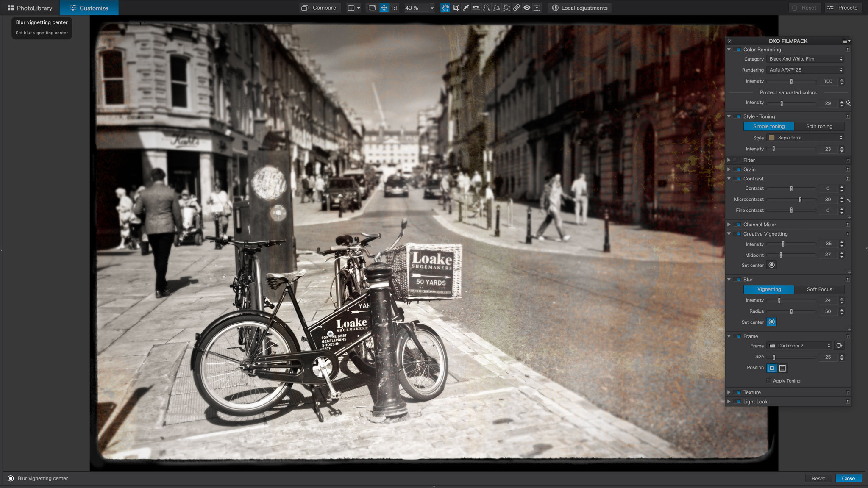
Task: Select the inside frame position icon
Action: [x=772, y=368]
